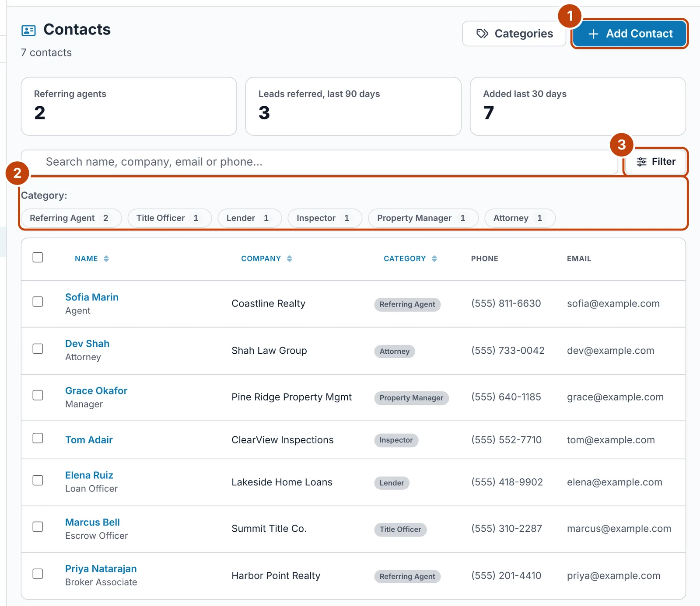This screenshot has height=606, width=700.
Task: Filter by Title Officer category chip
Action: coord(170,218)
